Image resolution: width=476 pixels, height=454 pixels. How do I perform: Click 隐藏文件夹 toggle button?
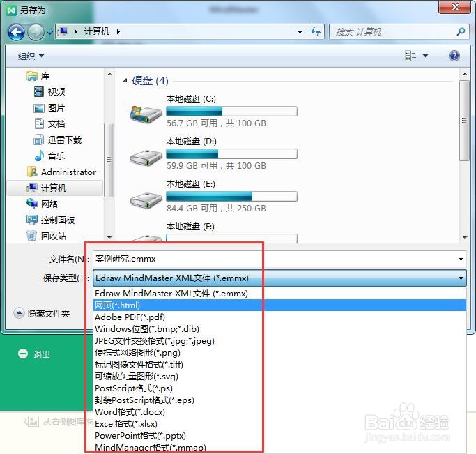coord(42,313)
